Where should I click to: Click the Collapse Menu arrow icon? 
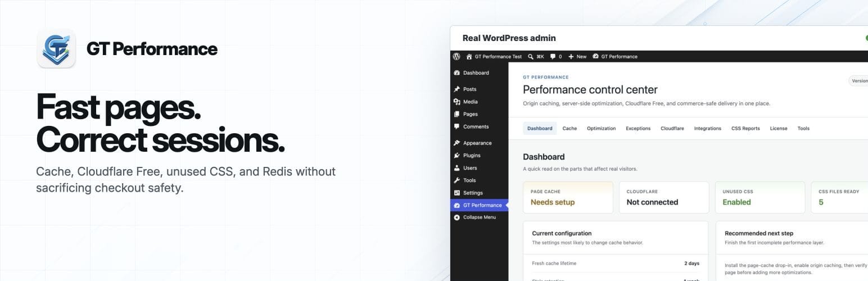(x=457, y=217)
